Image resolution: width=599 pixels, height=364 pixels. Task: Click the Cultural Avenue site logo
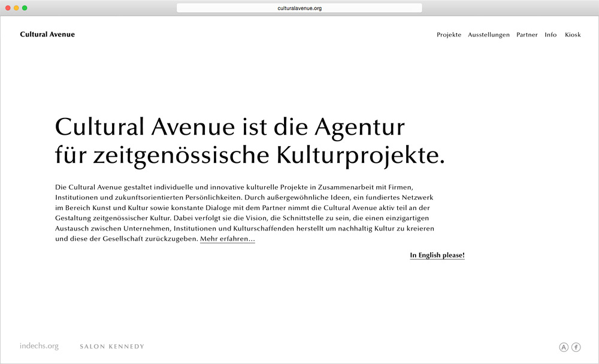[47, 35]
